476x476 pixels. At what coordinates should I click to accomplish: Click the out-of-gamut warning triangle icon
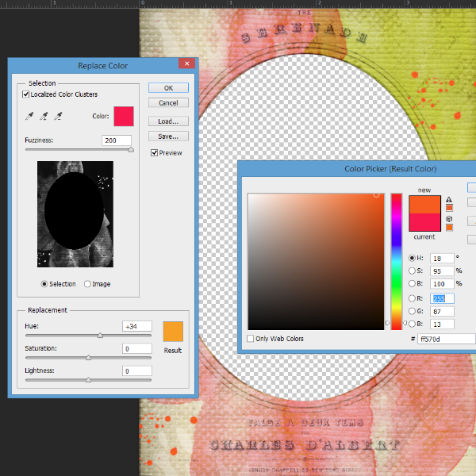coord(449,199)
